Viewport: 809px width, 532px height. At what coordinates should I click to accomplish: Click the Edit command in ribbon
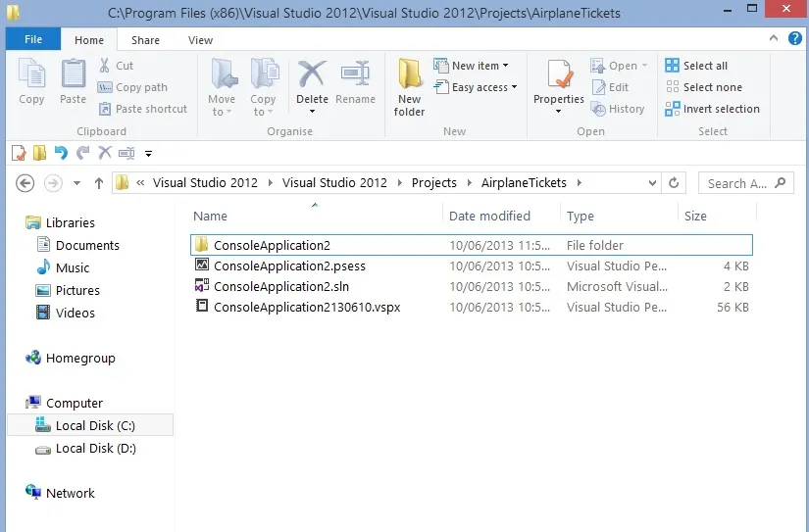point(610,87)
